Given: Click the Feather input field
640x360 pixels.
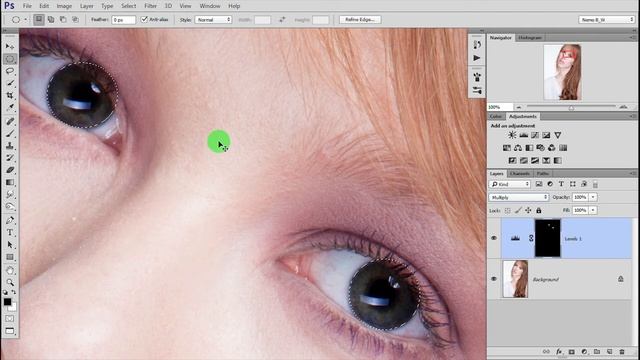Looking at the screenshot, I should point(123,20).
